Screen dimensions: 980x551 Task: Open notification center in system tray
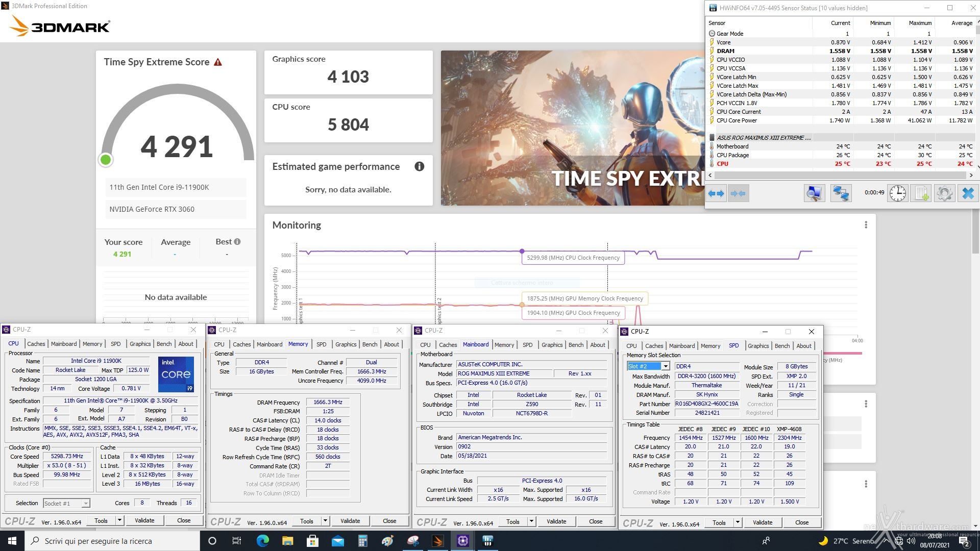pyautogui.click(x=964, y=541)
